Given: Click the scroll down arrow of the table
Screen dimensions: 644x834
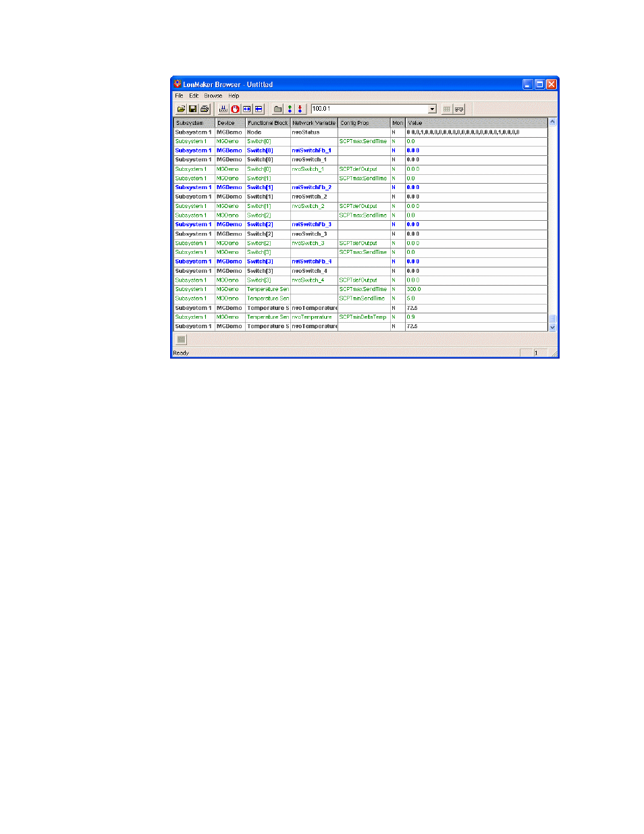Looking at the screenshot, I should 552,327.
